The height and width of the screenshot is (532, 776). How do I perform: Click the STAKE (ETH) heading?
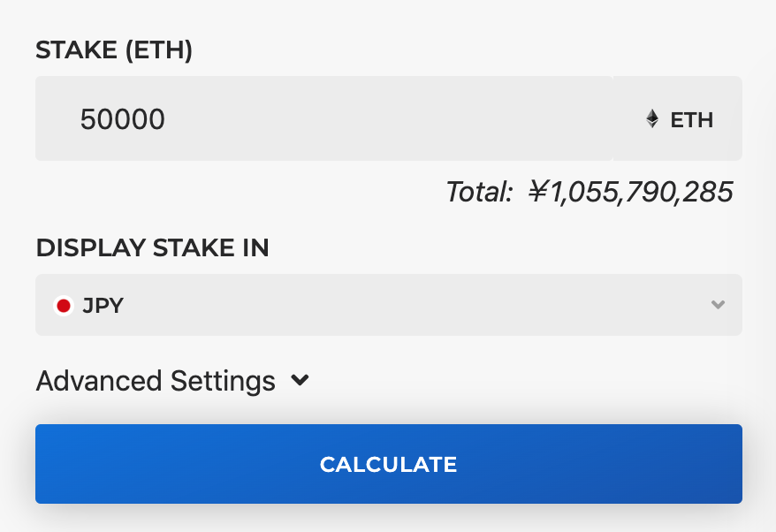114,50
